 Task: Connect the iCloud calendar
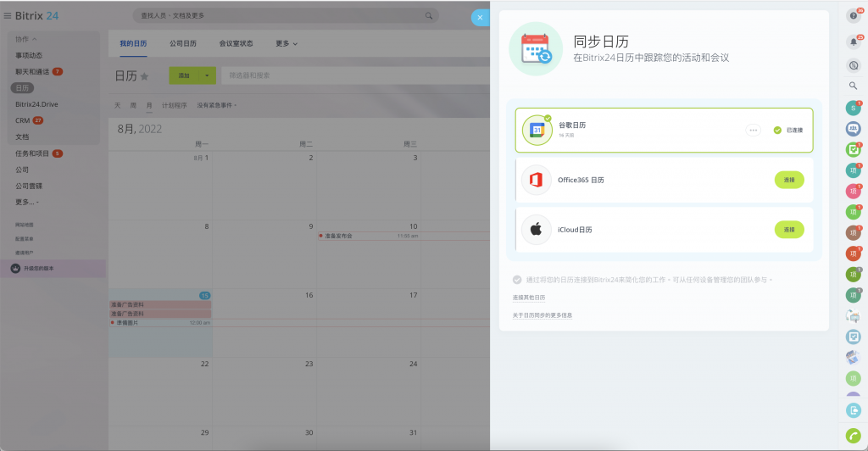[x=789, y=230]
